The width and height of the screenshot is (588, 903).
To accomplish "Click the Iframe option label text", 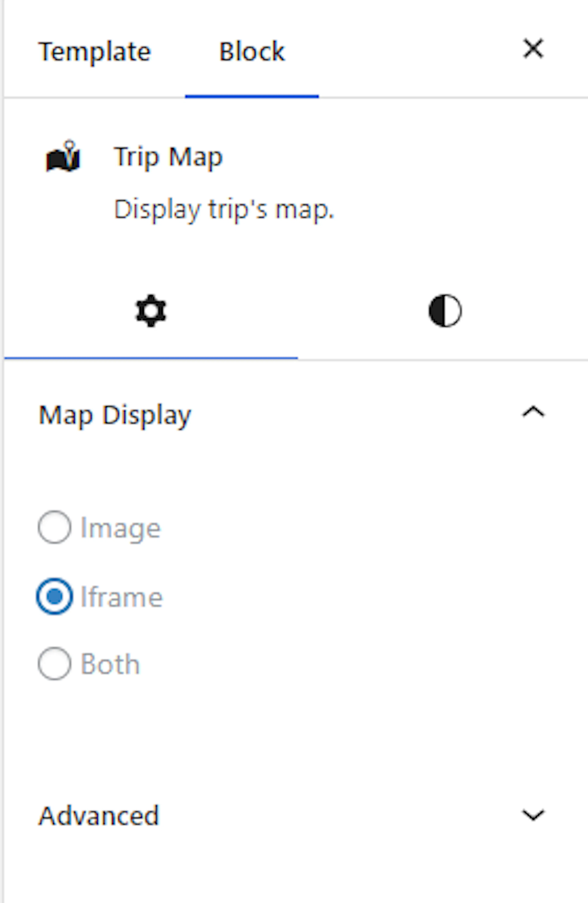I will coord(122,597).
